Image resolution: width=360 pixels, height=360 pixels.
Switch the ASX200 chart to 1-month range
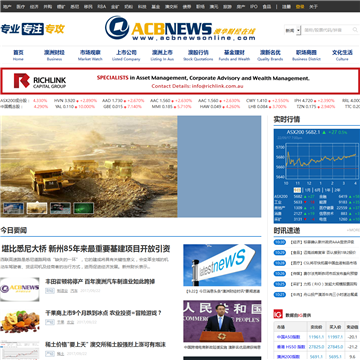point(307,190)
